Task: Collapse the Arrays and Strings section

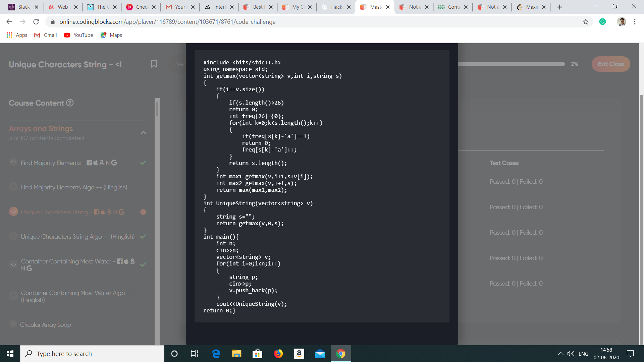Action: (143, 133)
